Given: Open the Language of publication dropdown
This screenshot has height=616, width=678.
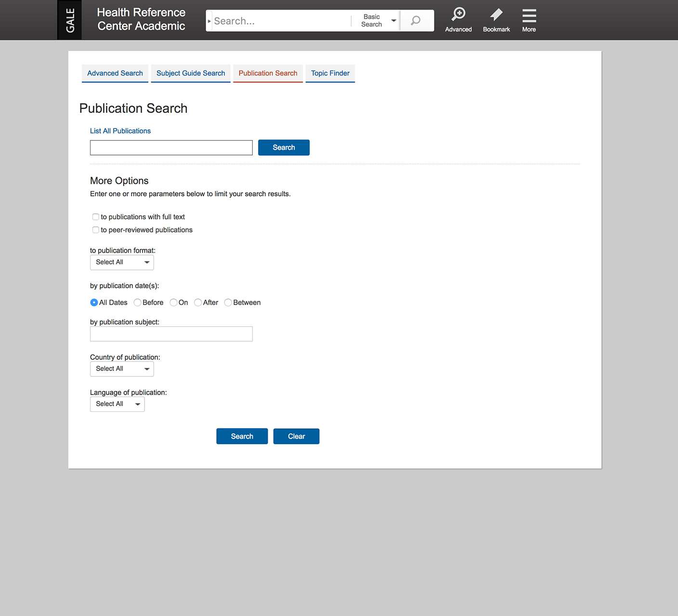Looking at the screenshot, I should (117, 404).
